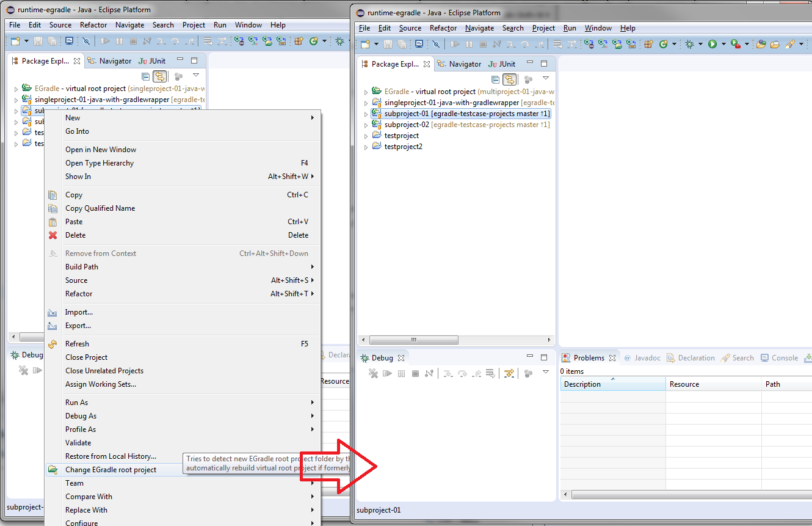Click Open Type icon in right window toolbar

[761, 44]
